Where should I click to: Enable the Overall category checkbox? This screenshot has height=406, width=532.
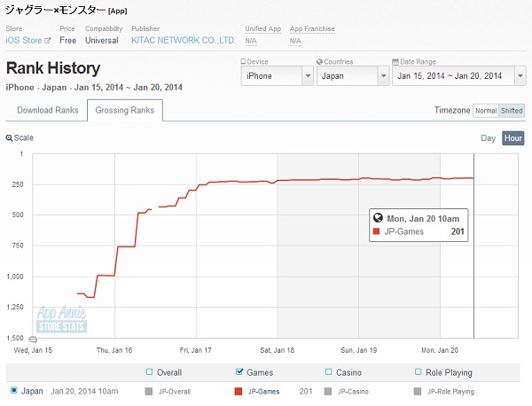(149, 371)
